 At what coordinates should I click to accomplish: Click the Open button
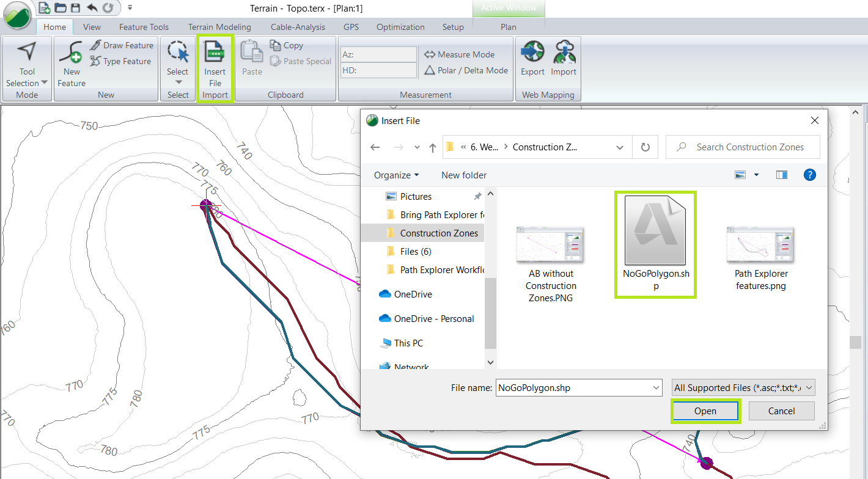click(x=706, y=411)
